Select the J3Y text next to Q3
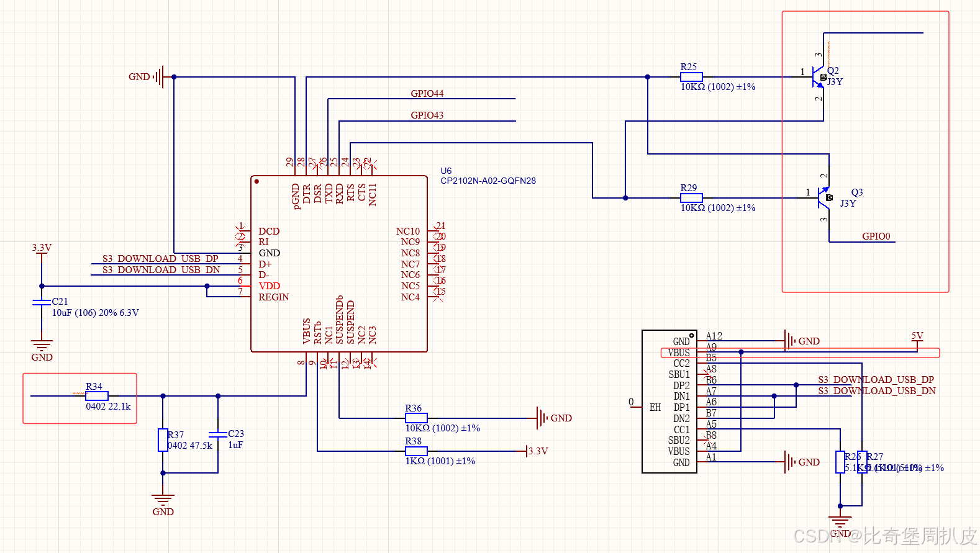The width and height of the screenshot is (980, 553). (x=848, y=204)
